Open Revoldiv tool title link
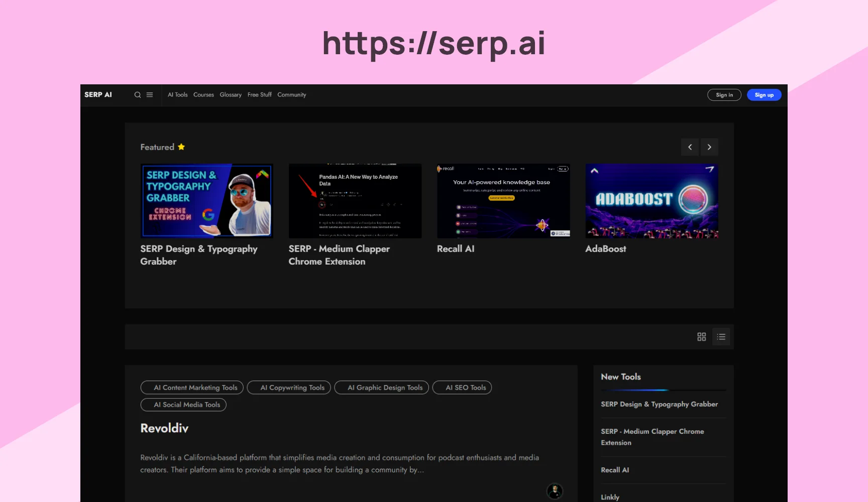Viewport: 868px width, 502px height. pos(164,428)
